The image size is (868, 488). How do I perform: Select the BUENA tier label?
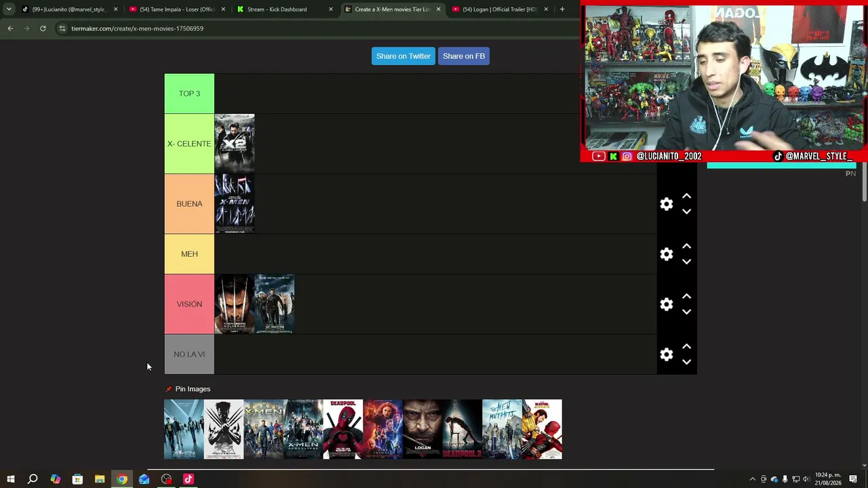(x=189, y=204)
